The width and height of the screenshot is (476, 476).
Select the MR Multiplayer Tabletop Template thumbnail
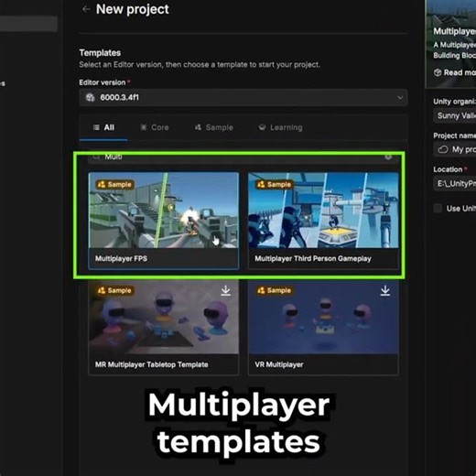click(164, 318)
